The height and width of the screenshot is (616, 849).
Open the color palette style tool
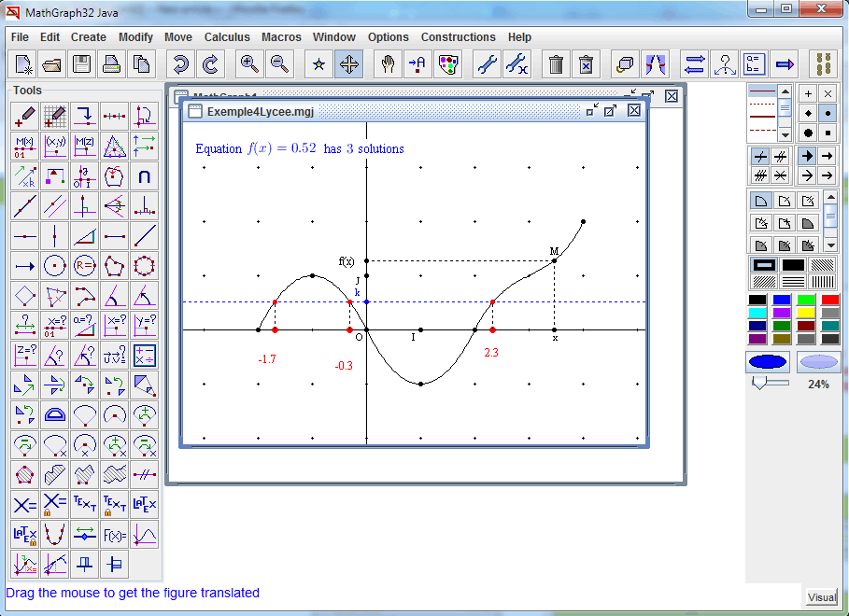[447, 64]
